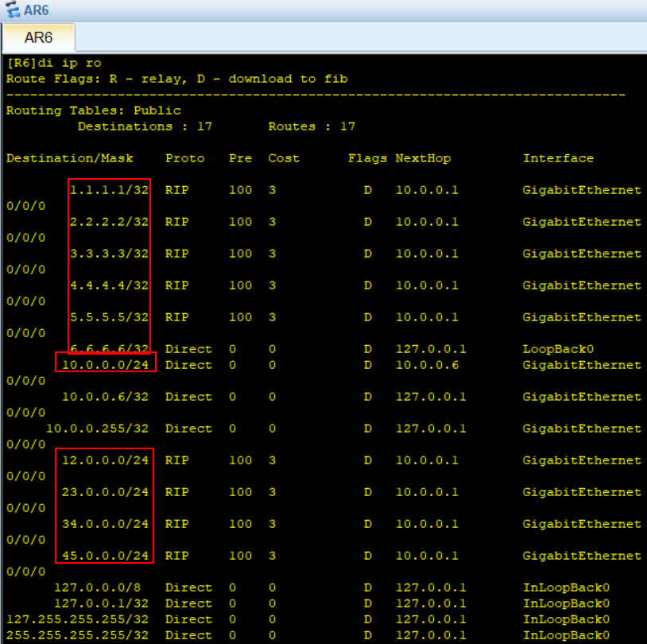The image size is (647, 644).
Task: Click destination 5.5.5.5/32
Action: (x=110, y=317)
